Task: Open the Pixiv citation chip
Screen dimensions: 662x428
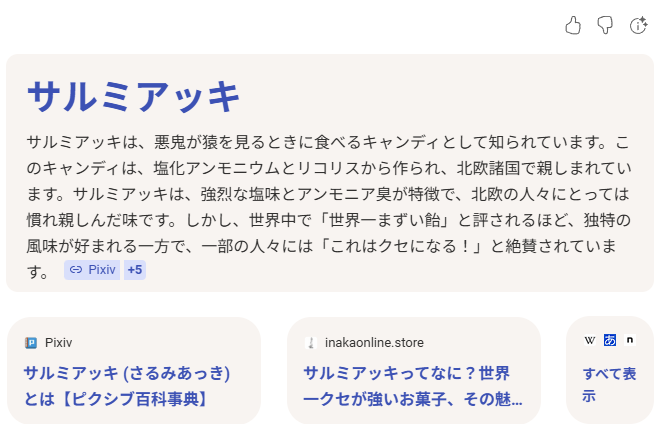Action: tap(93, 270)
